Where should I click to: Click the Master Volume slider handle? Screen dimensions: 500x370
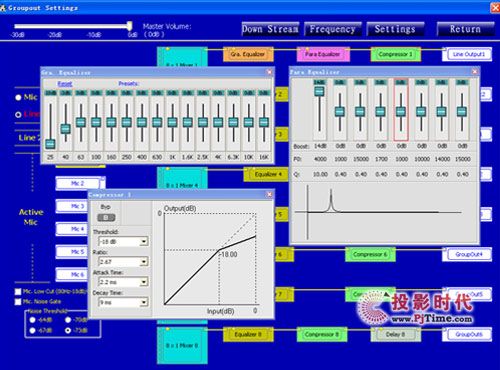130,26
